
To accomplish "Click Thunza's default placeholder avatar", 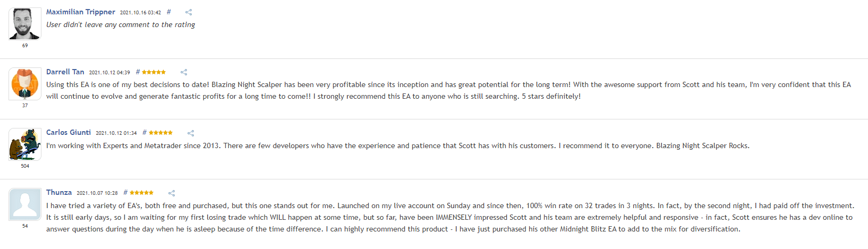I will pyautogui.click(x=25, y=204).
